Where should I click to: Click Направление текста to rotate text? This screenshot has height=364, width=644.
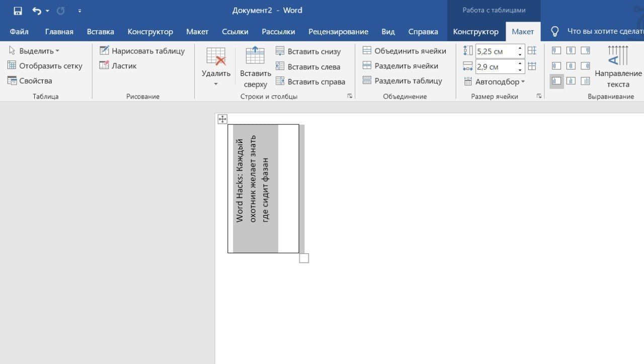point(618,66)
